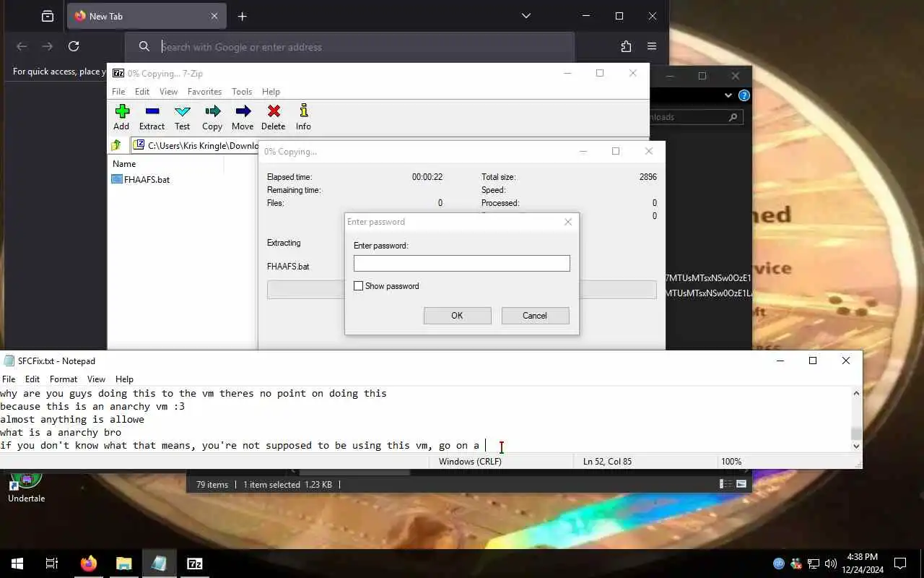Open the Notepad View menu
The width and height of the screenshot is (924, 578).
coord(96,379)
